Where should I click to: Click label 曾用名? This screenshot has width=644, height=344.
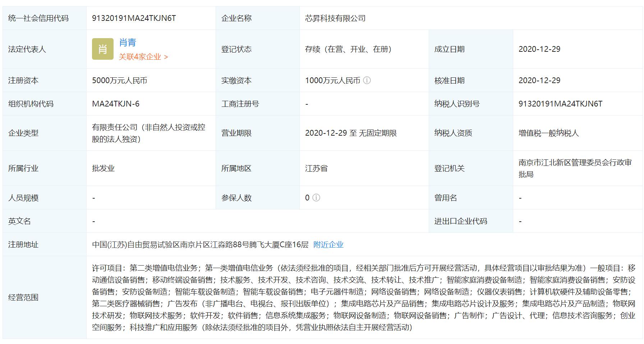[x=446, y=198]
